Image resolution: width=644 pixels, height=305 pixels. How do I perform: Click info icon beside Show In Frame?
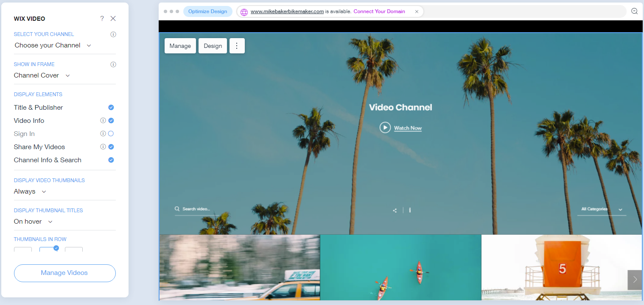[x=113, y=64]
